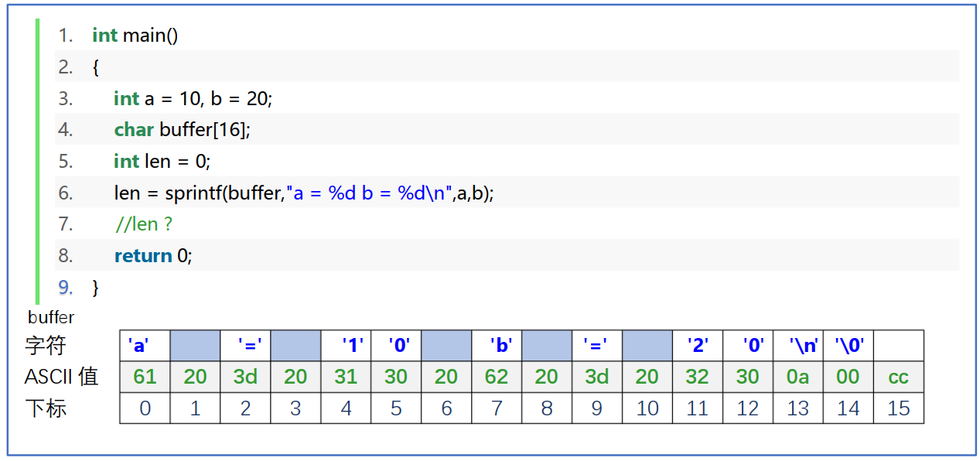The width and height of the screenshot is (980, 461).
Task: Click the 'char buffer[16];' line
Action: (x=183, y=130)
